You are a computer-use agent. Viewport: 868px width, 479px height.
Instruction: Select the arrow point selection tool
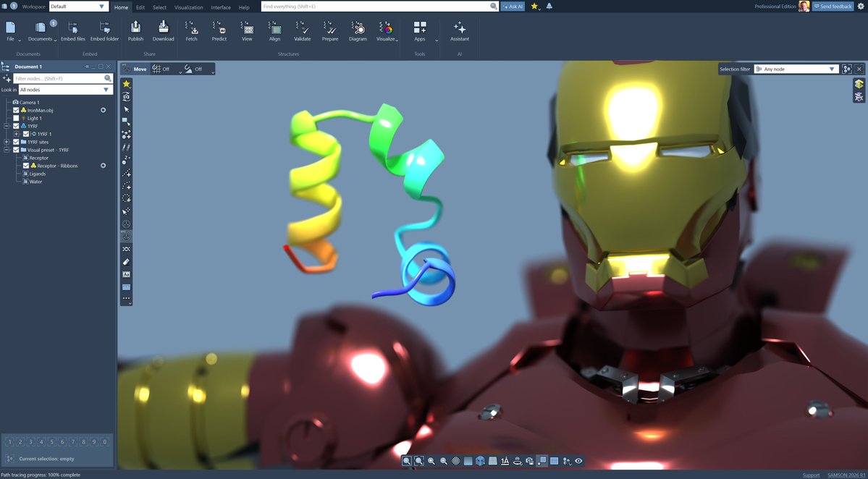[126, 109]
